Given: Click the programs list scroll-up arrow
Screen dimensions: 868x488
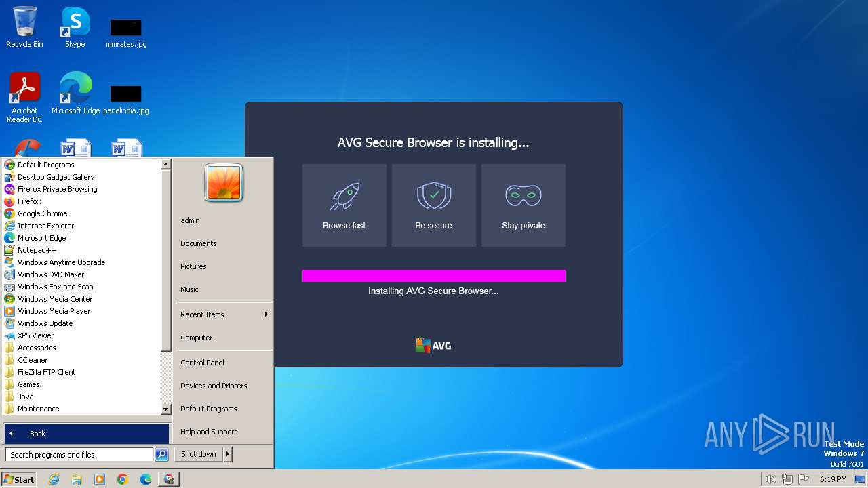Looking at the screenshot, I should tap(165, 164).
